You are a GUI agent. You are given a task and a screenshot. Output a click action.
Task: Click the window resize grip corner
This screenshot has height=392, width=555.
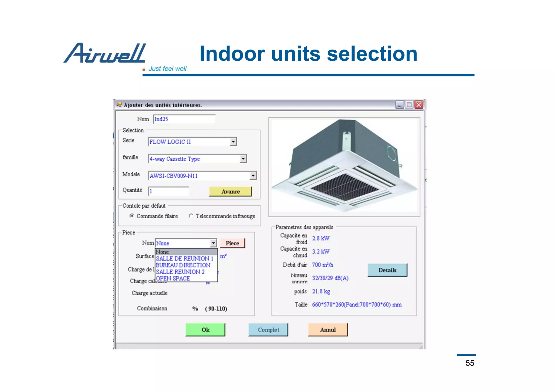pyautogui.click(x=421, y=347)
